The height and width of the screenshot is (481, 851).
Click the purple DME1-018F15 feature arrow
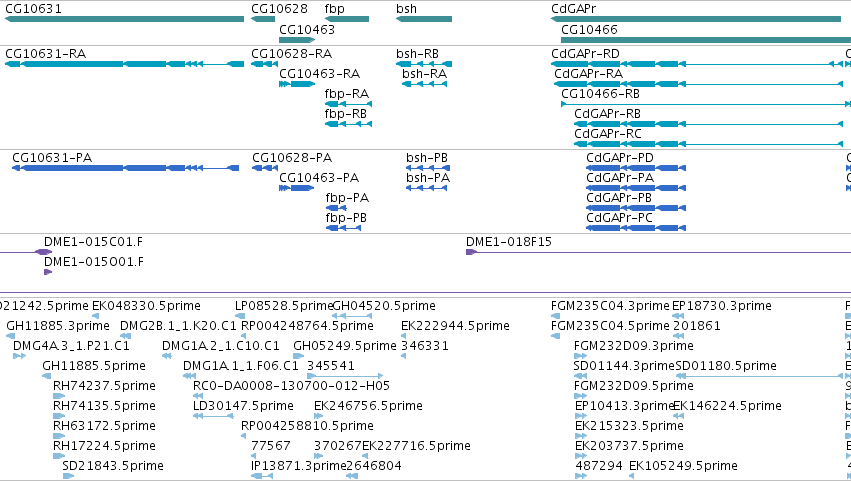pyautogui.click(x=471, y=252)
